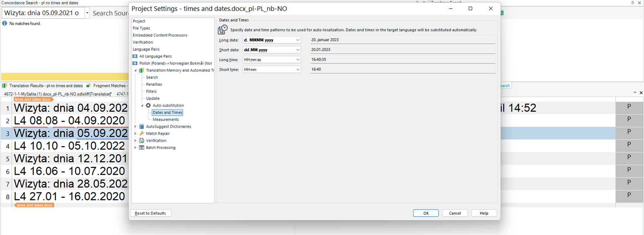The width and height of the screenshot is (644, 235).
Task: Collapse the Auto-substitution tree node
Action: pyautogui.click(x=142, y=106)
